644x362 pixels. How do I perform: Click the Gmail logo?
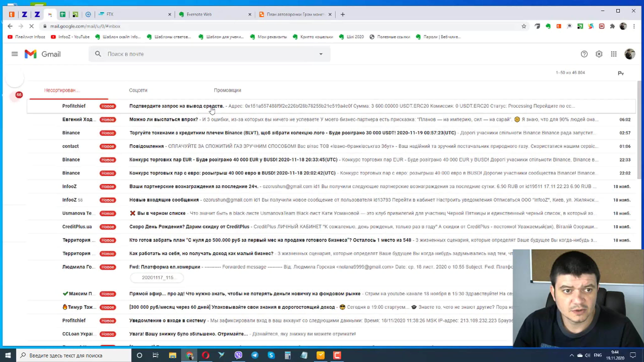[42, 54]
